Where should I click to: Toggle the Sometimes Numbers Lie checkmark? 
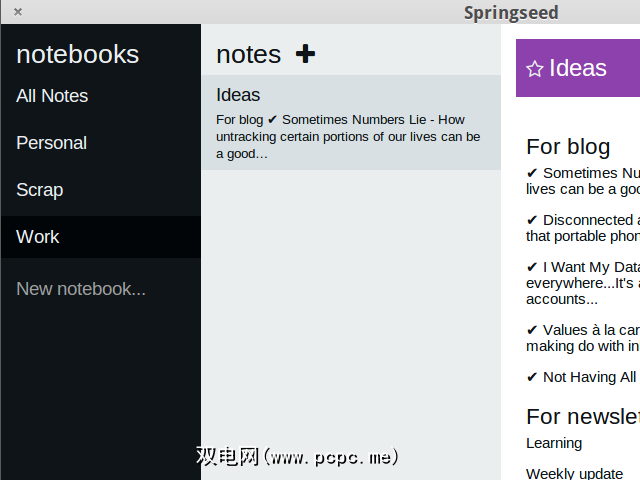coord(532,173)
